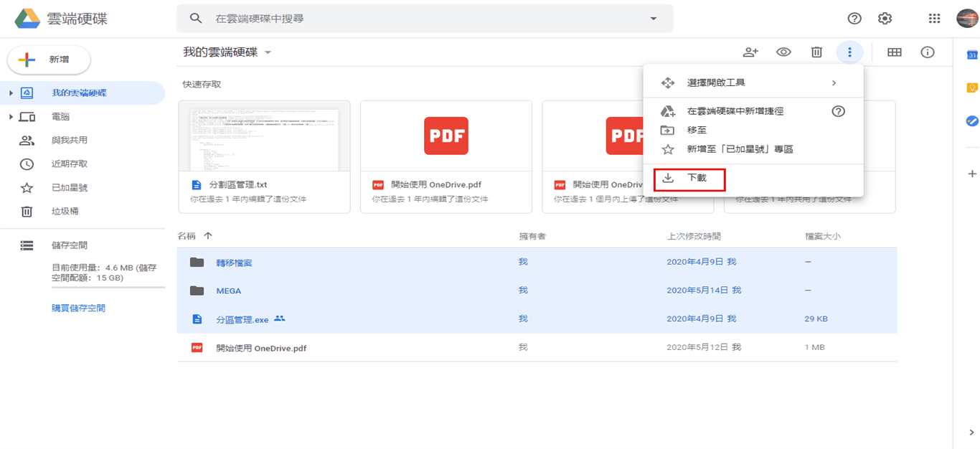This screenshot has width=980, height=449.
Task: Click the 擁有者 column header
Action: click(x=532, y=237)
